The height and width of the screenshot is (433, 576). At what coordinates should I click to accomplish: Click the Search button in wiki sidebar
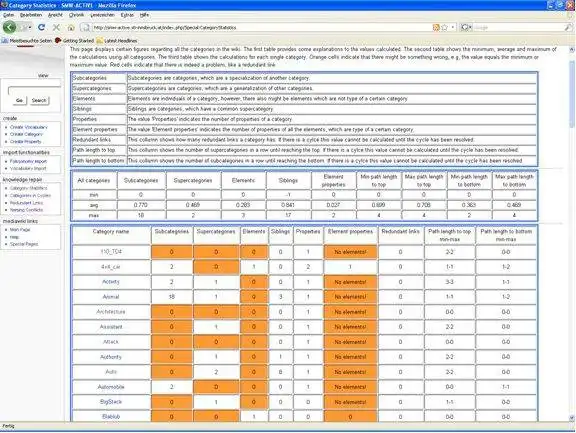tap(39, 100)
